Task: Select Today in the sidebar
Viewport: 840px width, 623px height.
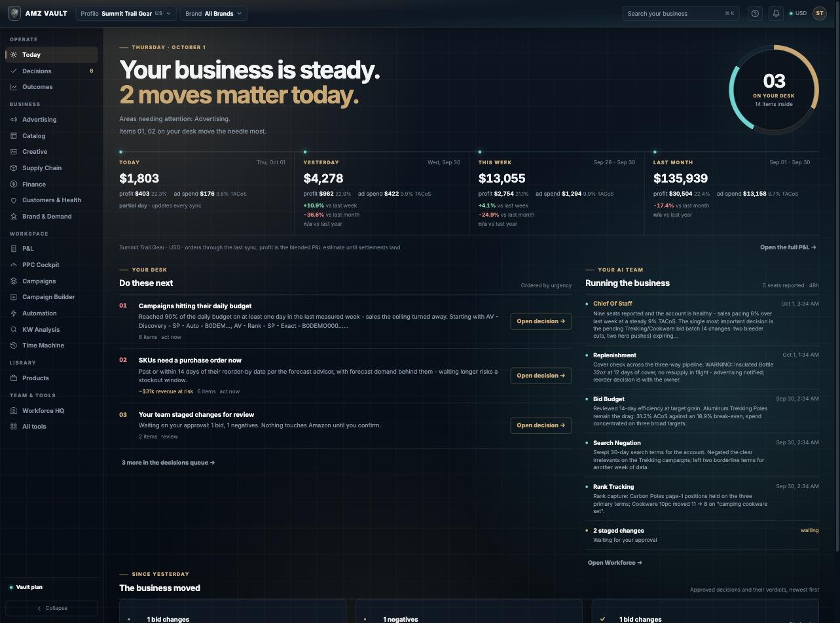Action: point(52,55)
